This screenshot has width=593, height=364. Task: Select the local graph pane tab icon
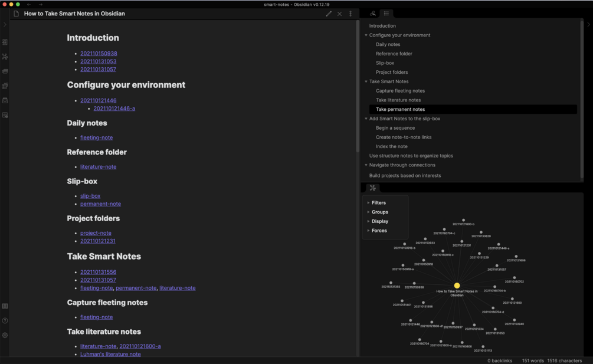pyautogui.click(x=373, y=188)
